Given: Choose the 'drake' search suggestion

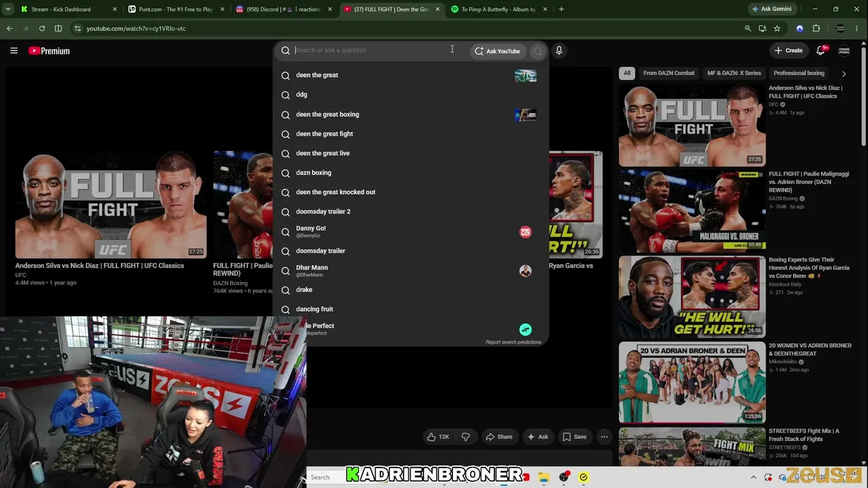Looking at the screenshot, I should coord(411,290).
